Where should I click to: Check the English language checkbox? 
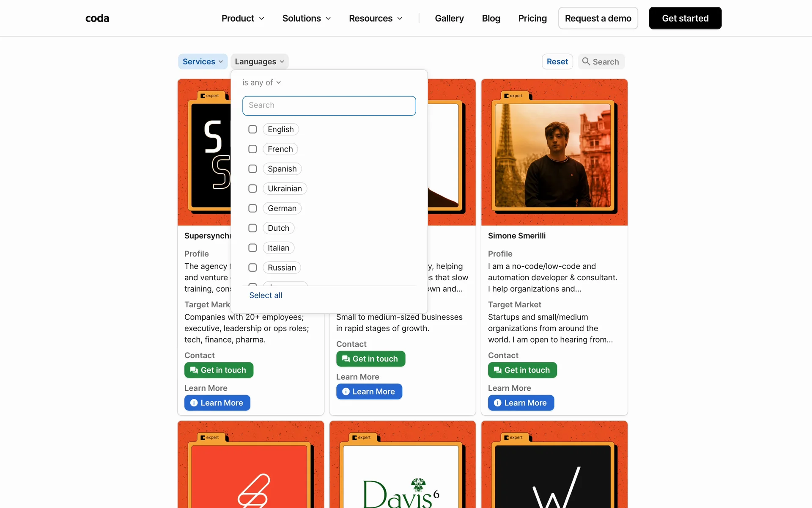tap(252, 129)
